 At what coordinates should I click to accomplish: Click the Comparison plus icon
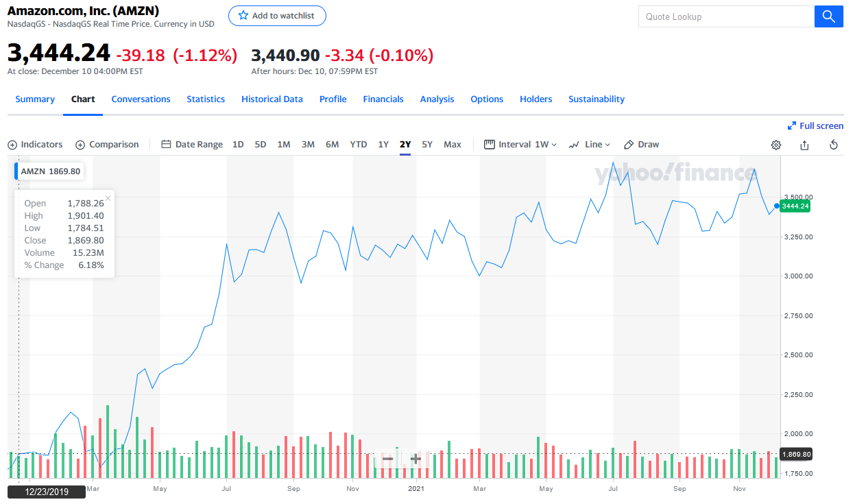pyautogui.click(x=80, y=145)
